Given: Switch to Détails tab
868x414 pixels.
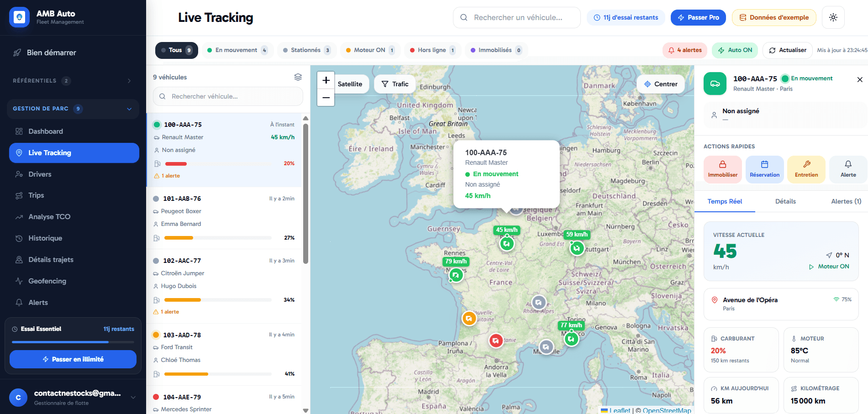Looking at the screenshot, I should click(x=785, y=201).
